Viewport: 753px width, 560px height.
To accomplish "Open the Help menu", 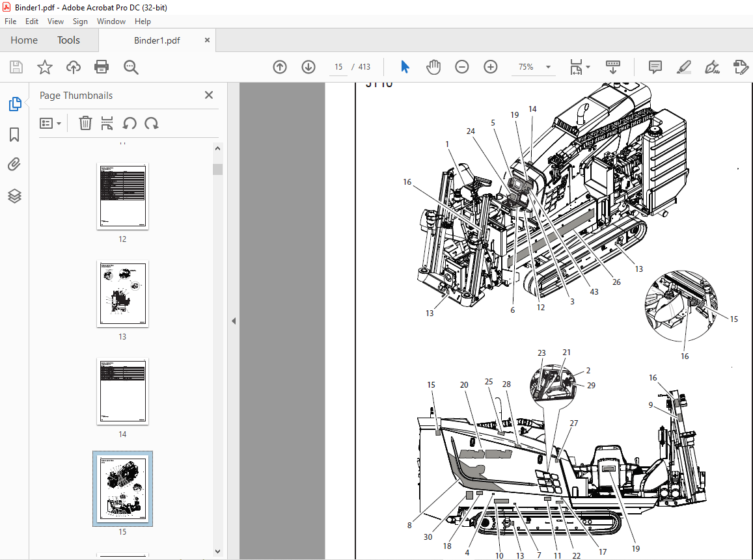I will coord(143,21).
